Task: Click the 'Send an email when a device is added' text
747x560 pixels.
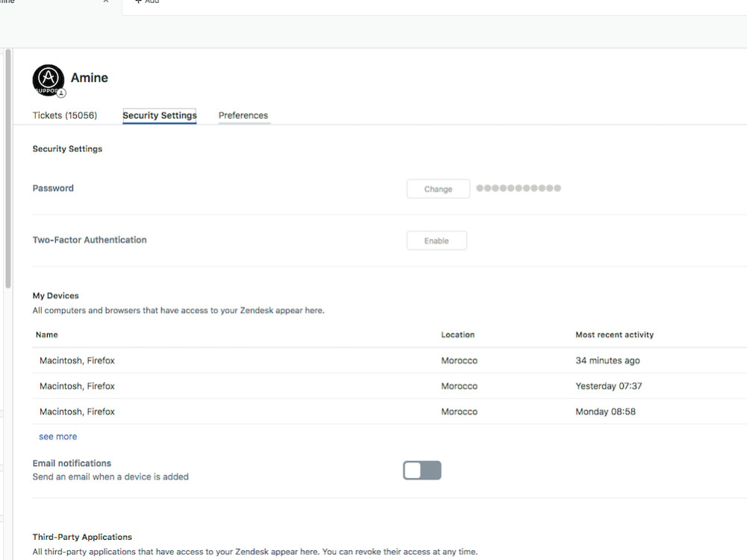Action: click(111, 476)
